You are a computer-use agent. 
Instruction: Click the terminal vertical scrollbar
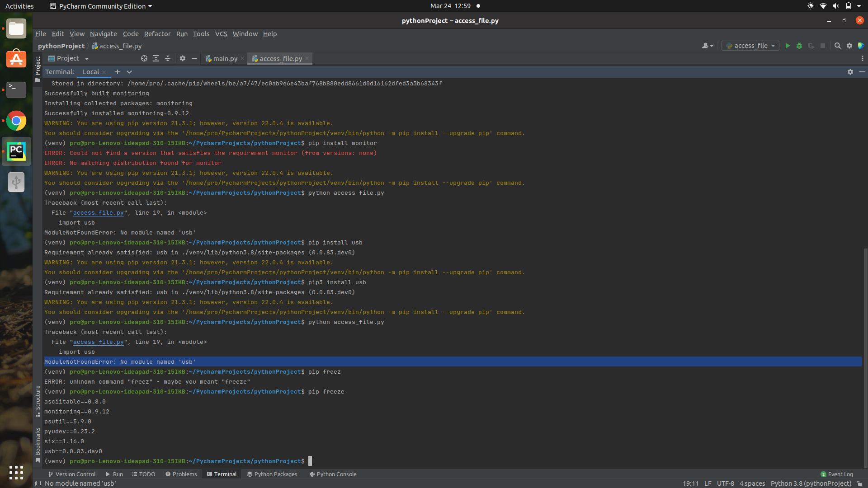(865, 357)
